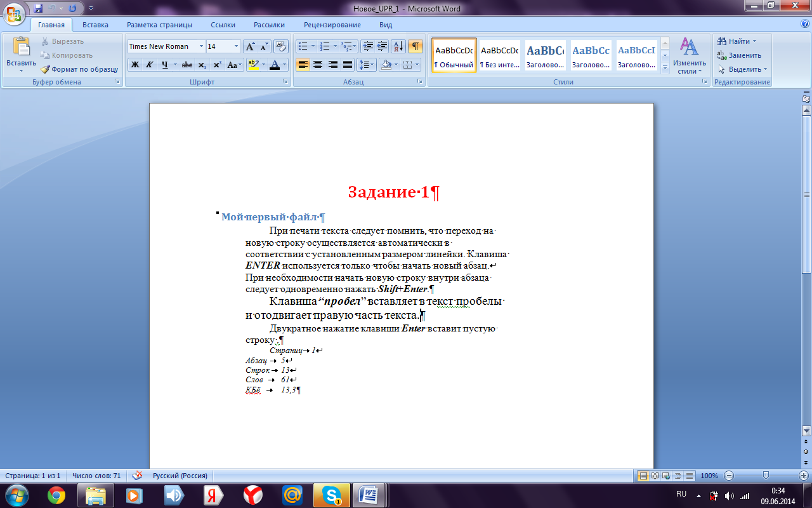
Task: Toggle show paragraph marks (¶)
Action: pos(415,46)
